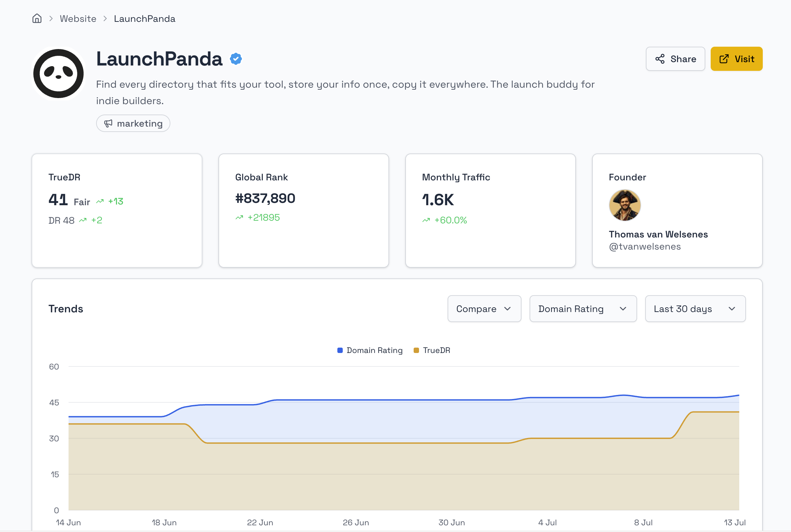Click the +60.0% traffic trend arrow icon
This screenshot has height=532, width=791.
click(x=426, y=221)
